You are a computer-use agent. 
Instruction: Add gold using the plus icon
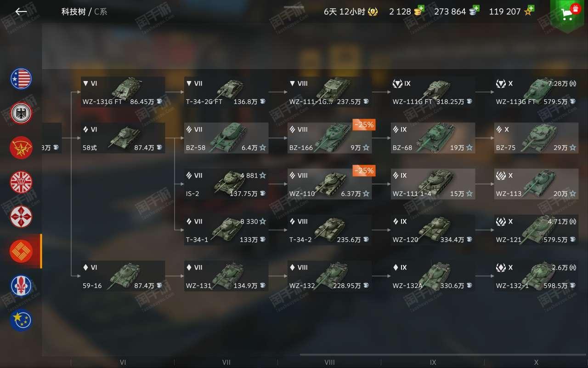(421, 8)
